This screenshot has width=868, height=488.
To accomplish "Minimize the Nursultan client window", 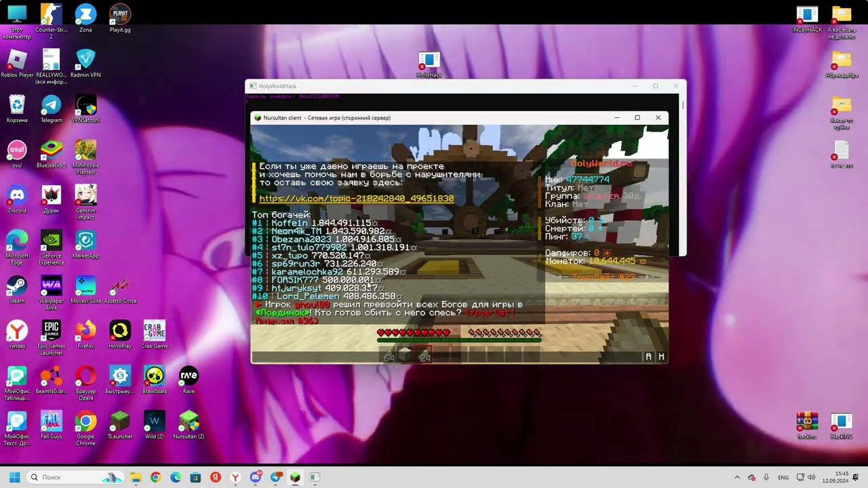I will (617, 118).
